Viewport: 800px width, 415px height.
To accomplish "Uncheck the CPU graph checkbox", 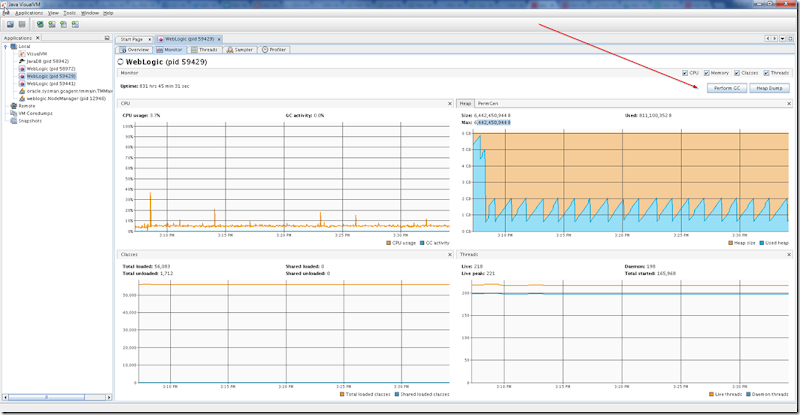I will tap(685, 73).
